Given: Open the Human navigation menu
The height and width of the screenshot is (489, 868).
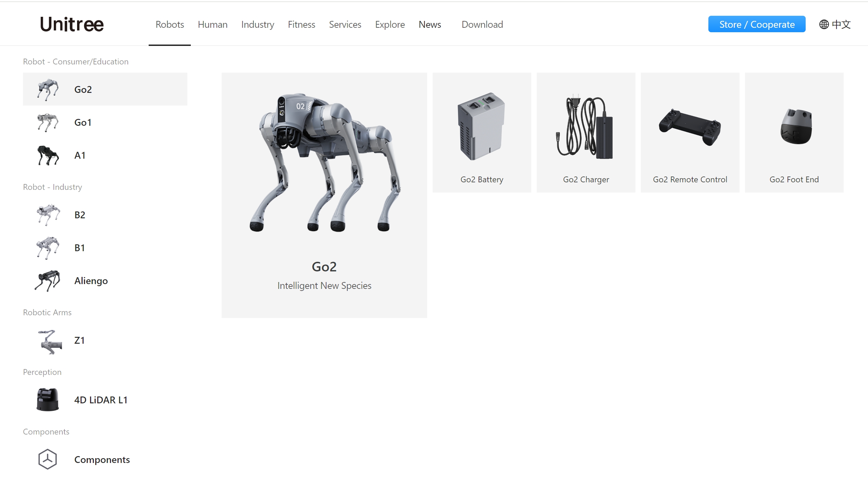Looking at the screenshot, I should [212, 24].
